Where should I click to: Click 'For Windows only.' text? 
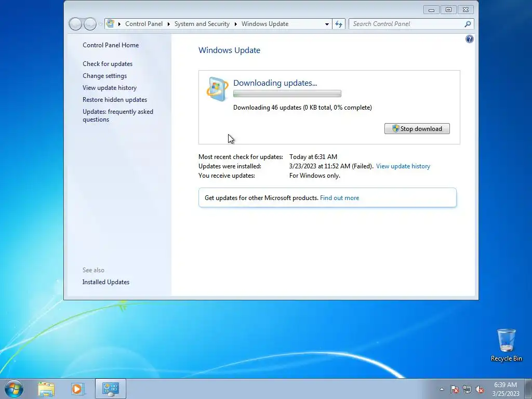click(314, 176)
